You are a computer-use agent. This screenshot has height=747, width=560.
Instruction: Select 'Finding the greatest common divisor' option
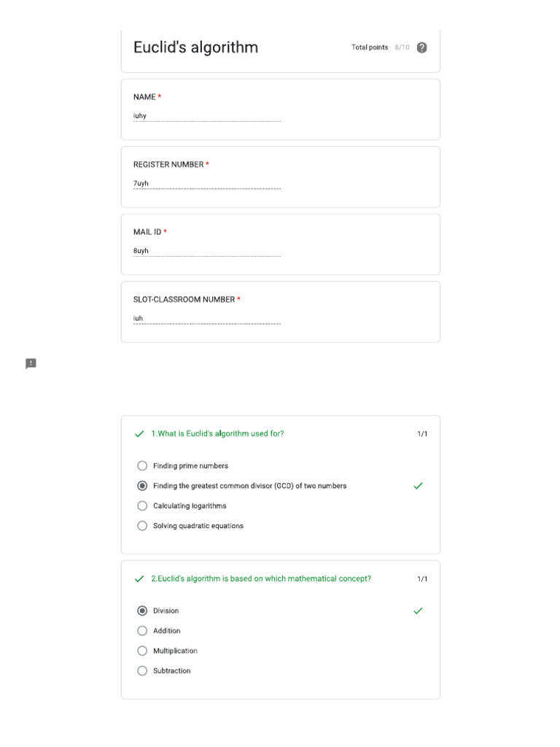point(142,486)
